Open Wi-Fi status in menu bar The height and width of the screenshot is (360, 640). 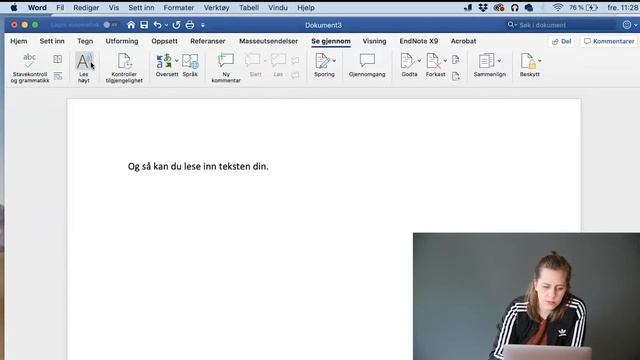pyautogui.click(x=558, y=7)
